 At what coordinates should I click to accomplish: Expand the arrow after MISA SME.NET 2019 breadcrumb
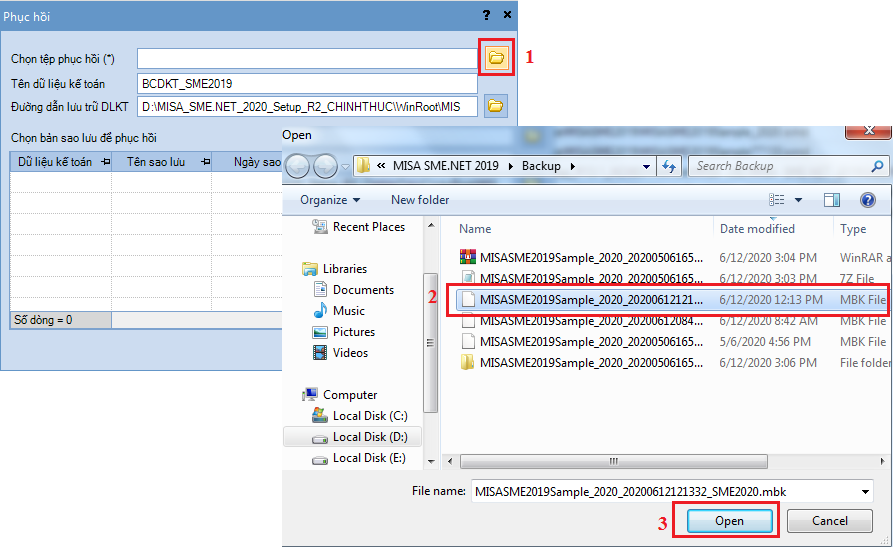[510, 166]
